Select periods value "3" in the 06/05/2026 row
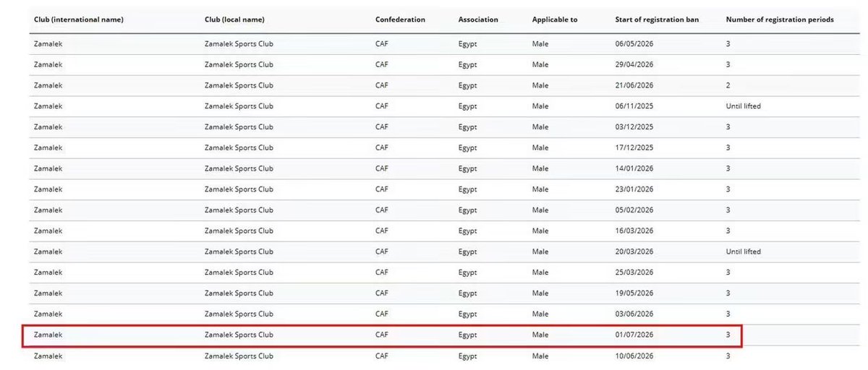 pyautogui.click(x=728, y=44)
